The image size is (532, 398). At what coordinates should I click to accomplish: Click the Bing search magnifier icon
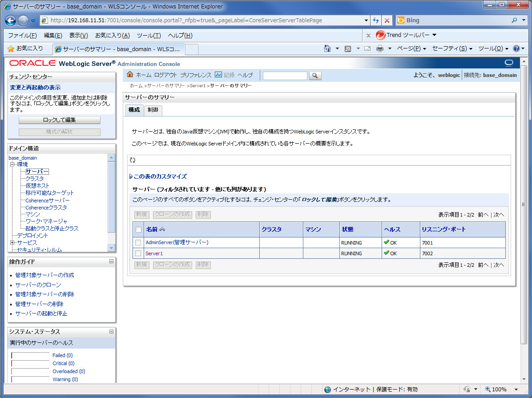515,20
